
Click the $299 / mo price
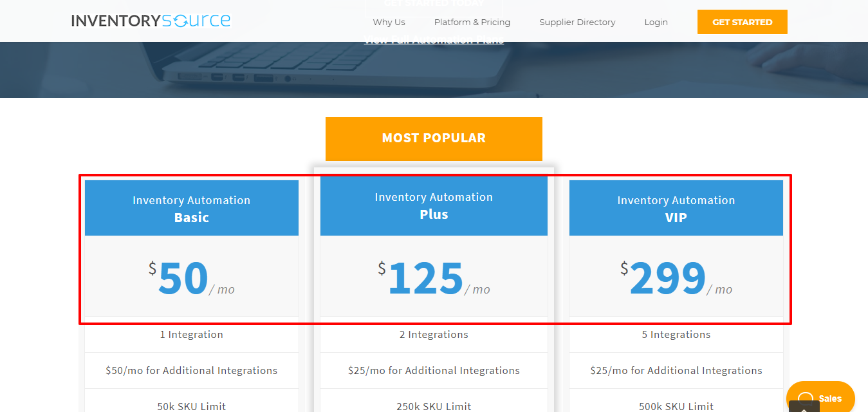(x=676, y=277)
